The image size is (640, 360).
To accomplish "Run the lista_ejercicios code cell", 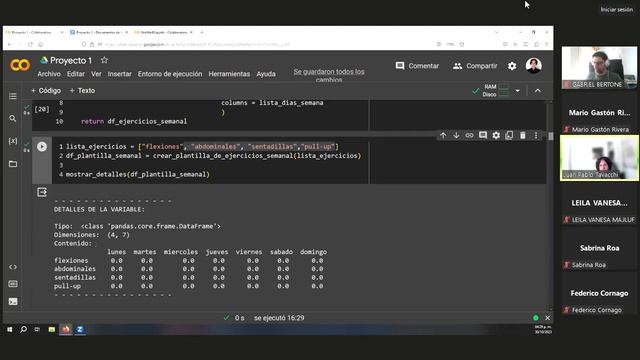I will pyautogui.click(x=42, y=147).
